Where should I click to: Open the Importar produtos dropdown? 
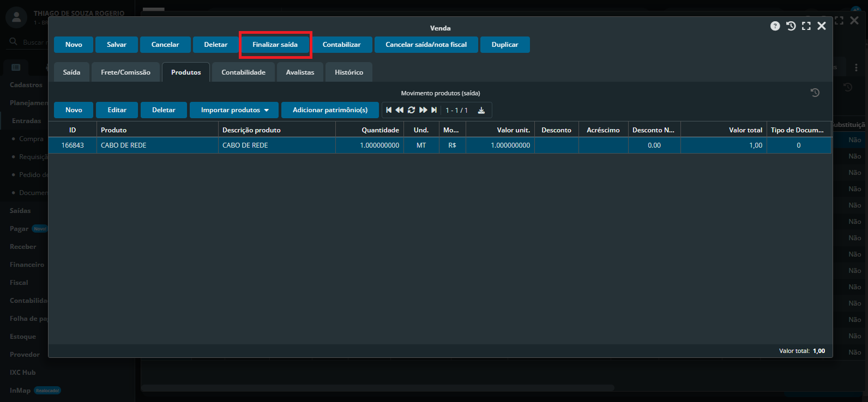tap(234, 110)
